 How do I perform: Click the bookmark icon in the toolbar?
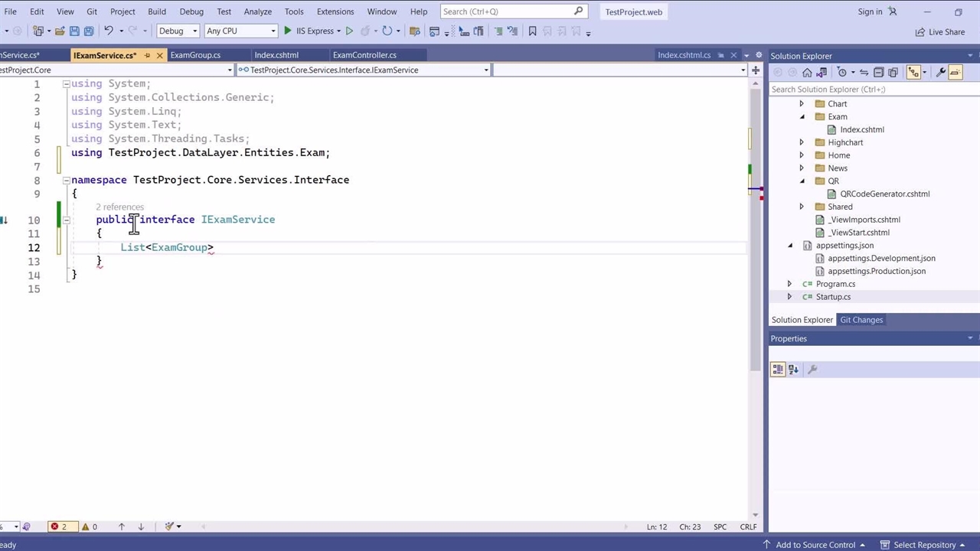(x=533, y=31)
